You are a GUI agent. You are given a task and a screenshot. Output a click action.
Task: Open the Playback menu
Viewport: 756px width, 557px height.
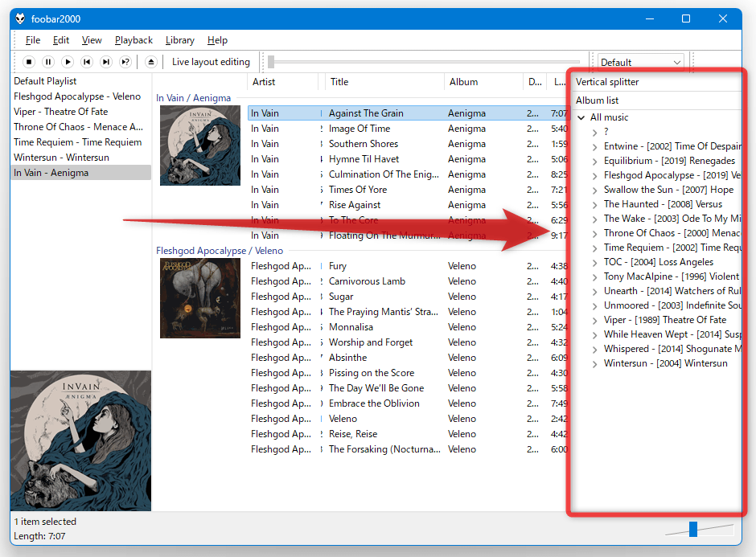coord(134,40)
